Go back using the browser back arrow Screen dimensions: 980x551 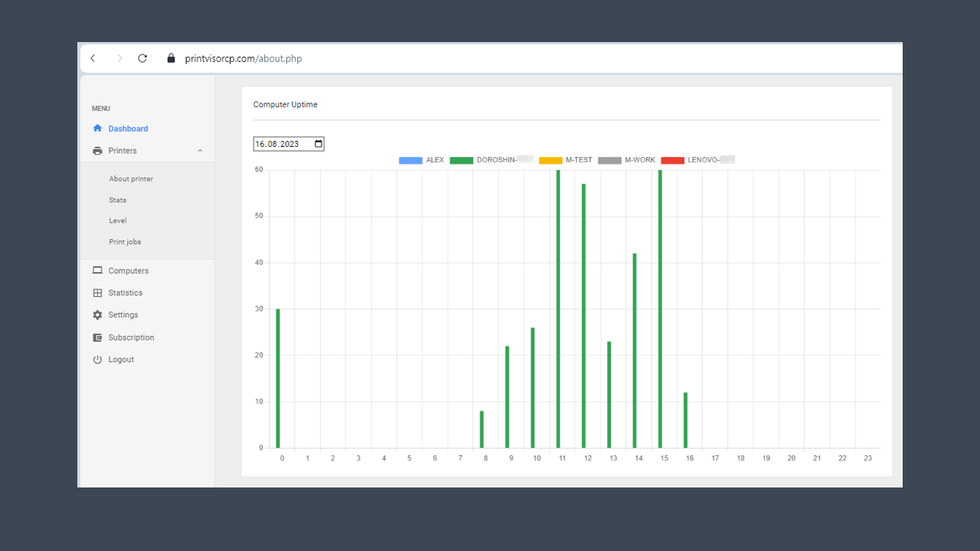tap(93, 58)
